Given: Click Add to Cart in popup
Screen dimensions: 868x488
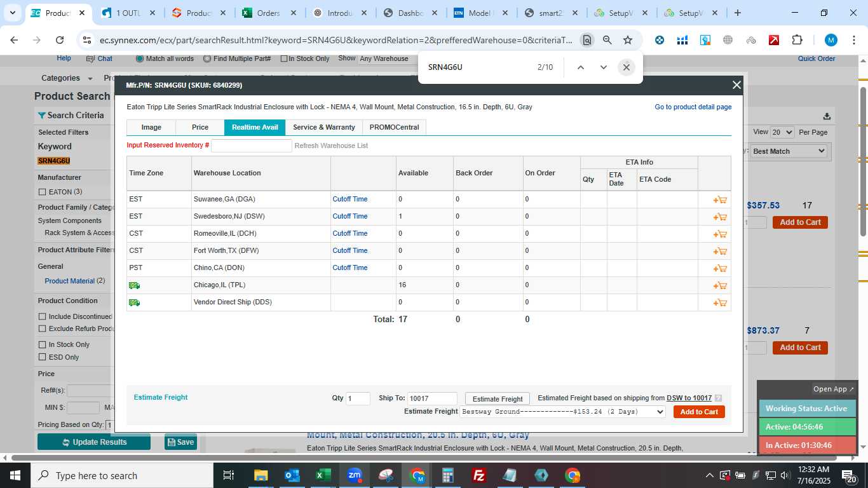Looking at the screenshot, I should tap(699, 412).
